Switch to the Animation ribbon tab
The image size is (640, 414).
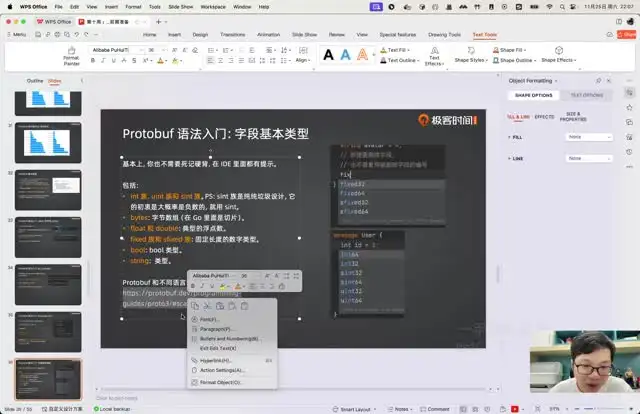(x=268, y=34)
